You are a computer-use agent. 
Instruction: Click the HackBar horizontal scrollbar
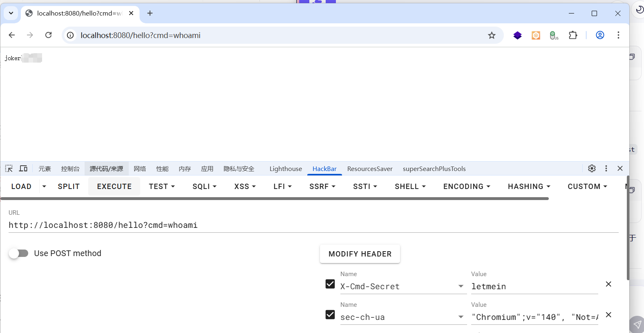(x=275, y=199)
